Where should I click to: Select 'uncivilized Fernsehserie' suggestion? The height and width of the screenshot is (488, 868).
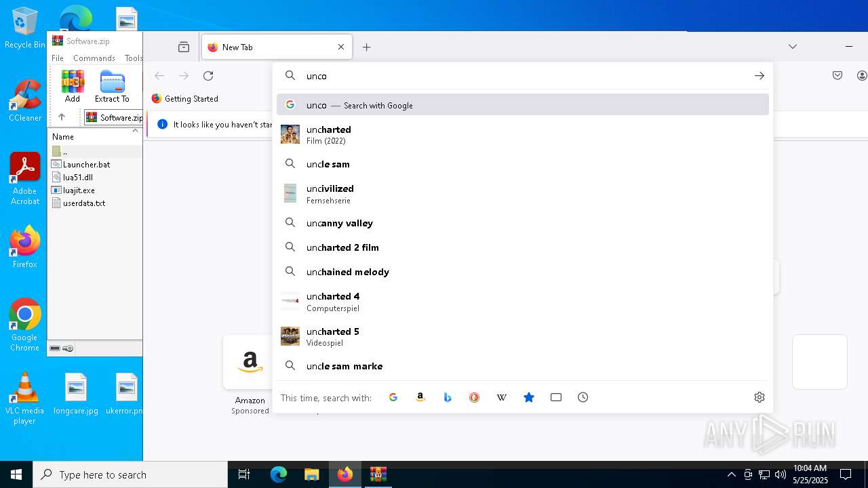coord(523,194)
